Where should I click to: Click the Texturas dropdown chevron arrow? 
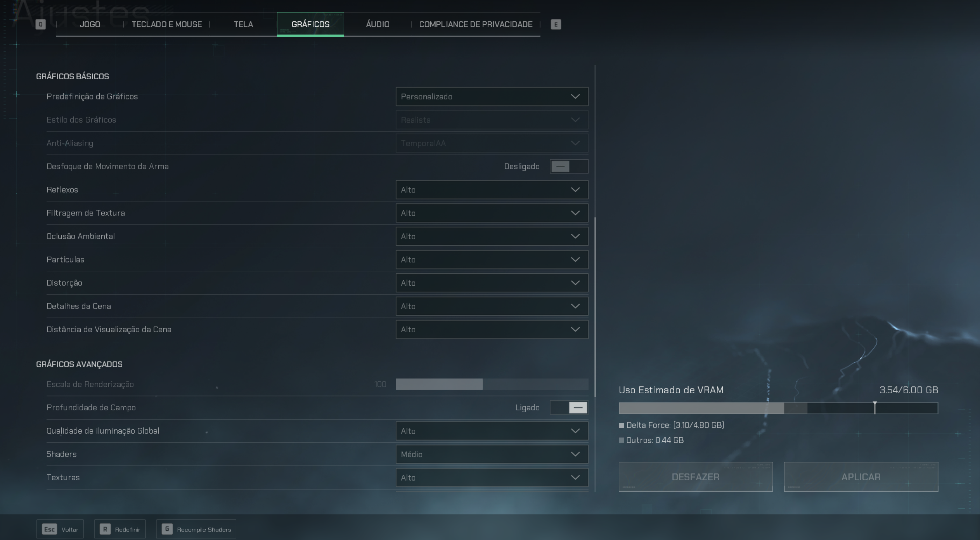pos(575,477)
